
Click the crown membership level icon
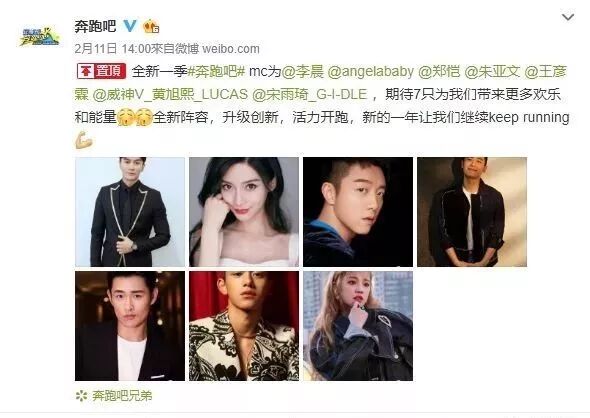coord(151,26)
